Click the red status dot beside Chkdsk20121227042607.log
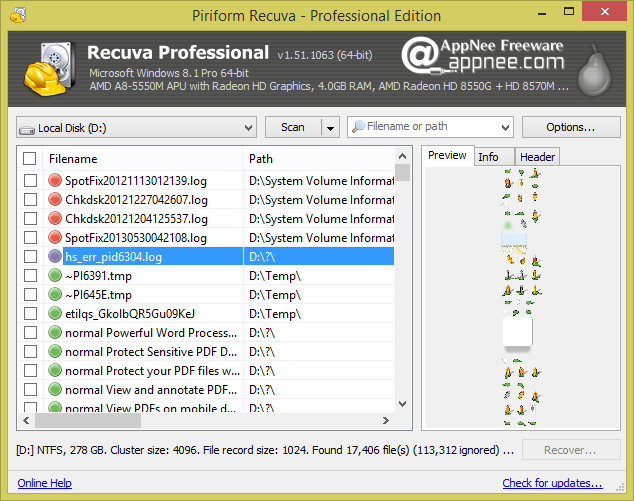The image size is (634, 501). pos(55,199)
